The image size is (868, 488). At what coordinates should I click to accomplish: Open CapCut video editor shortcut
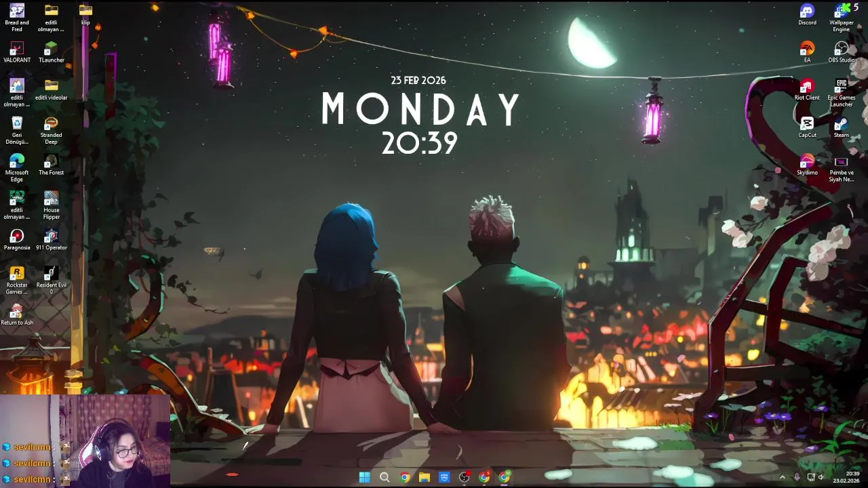coord(807,127)
